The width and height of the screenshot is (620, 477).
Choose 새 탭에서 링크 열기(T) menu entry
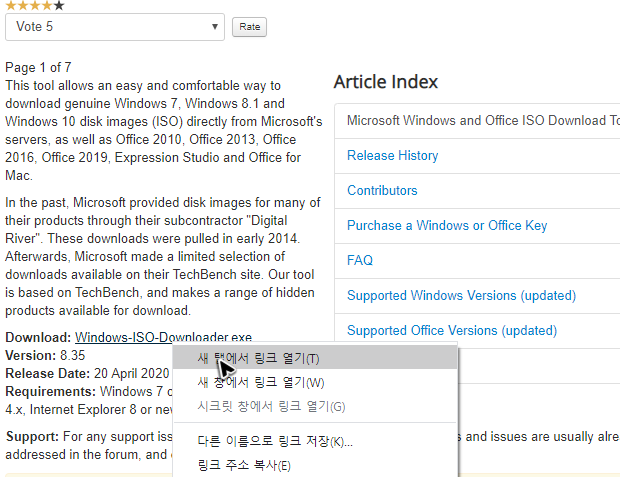tap(315, 358)
